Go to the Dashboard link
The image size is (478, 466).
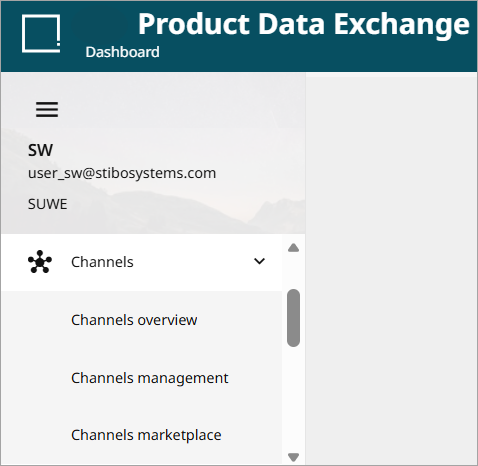[x=122, y=52]
